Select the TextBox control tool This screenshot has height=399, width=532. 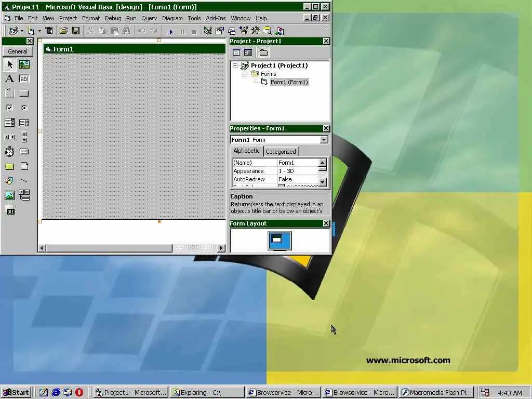tap(24, 79)
